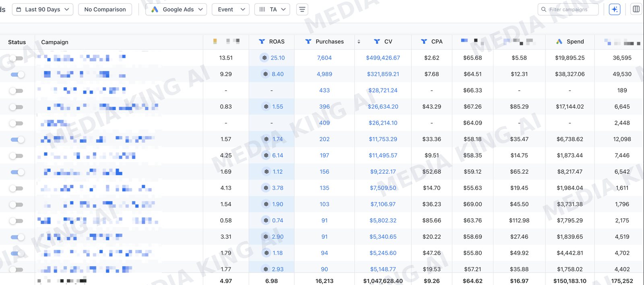Image resolution: width=644 pixels, height=285 pixels.
Task: Click the round icon beside ROAS 2.90
Action: (x=266, y=237)
